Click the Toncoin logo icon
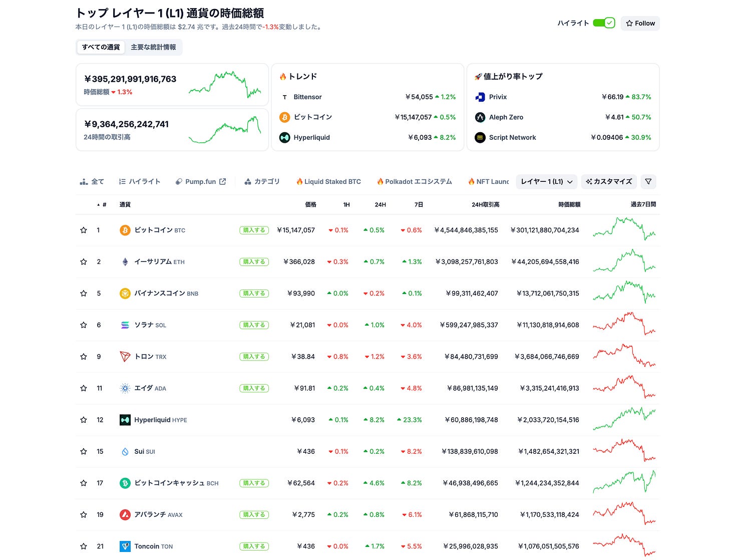 point(125,546)
